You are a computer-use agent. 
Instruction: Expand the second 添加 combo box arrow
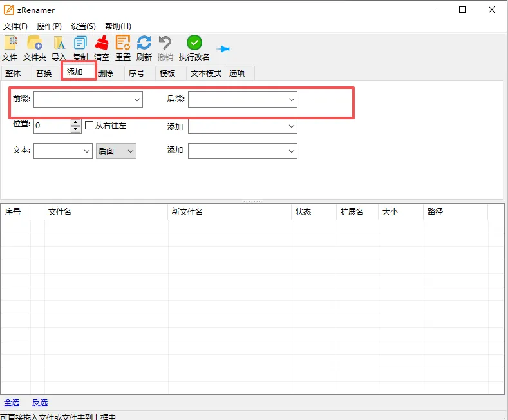292,151
